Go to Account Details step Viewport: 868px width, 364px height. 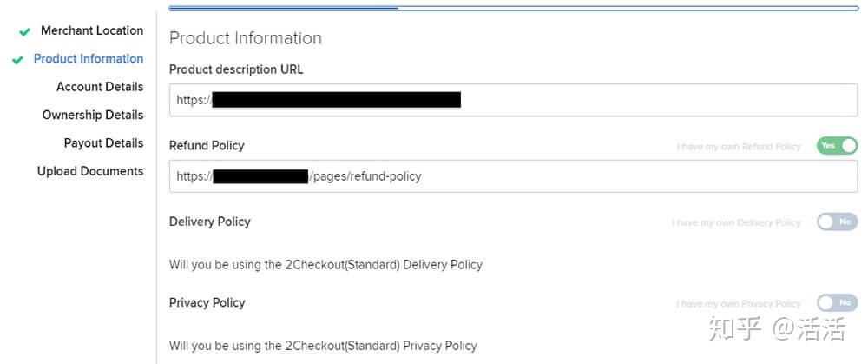(99, 87)
